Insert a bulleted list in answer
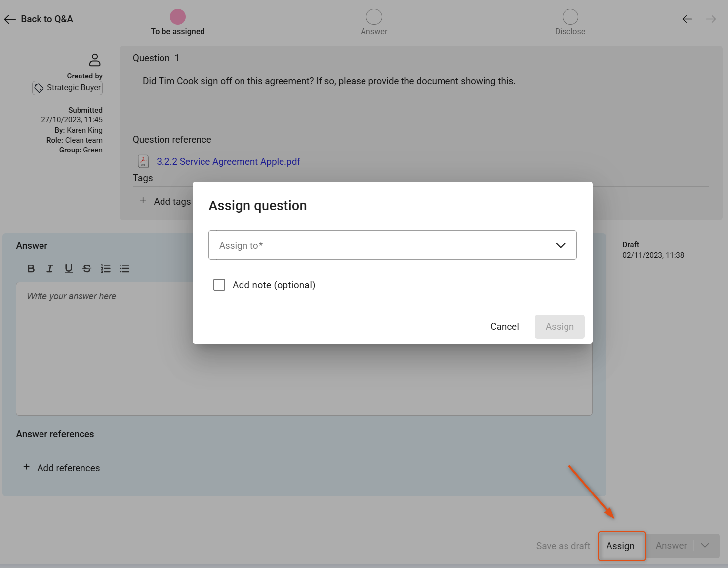The height and width of the screenshot is (568, 728). pos(124,268)
